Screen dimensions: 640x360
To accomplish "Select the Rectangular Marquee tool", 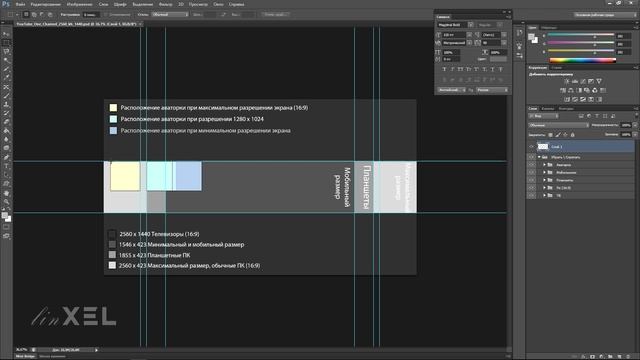I will pos(6,43).
